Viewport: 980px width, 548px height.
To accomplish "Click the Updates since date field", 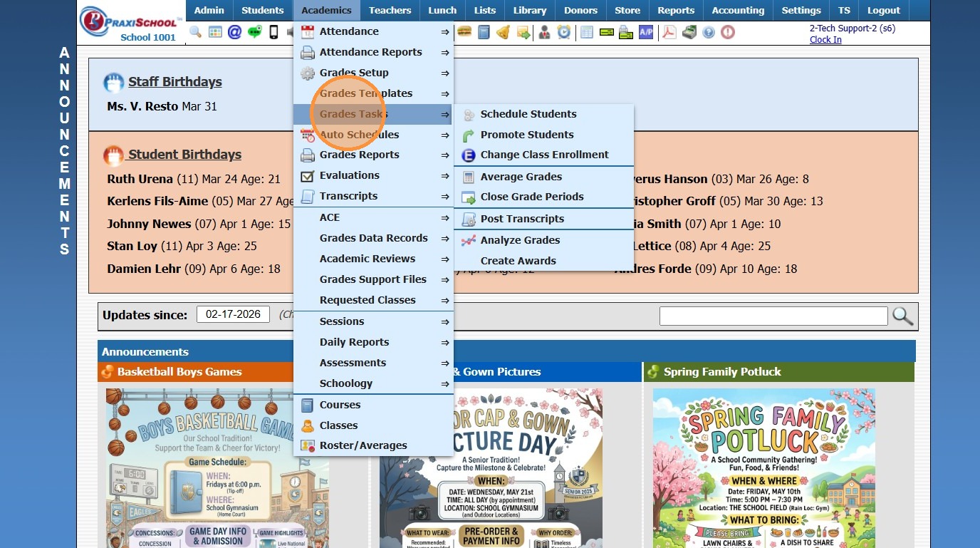I will point(234,314).
